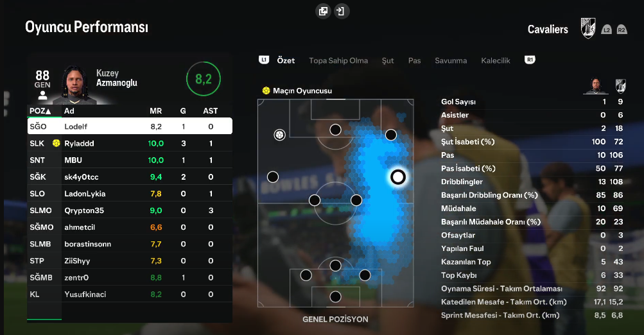Click the soccer ball marker on pitch

(x=280, y=135)
